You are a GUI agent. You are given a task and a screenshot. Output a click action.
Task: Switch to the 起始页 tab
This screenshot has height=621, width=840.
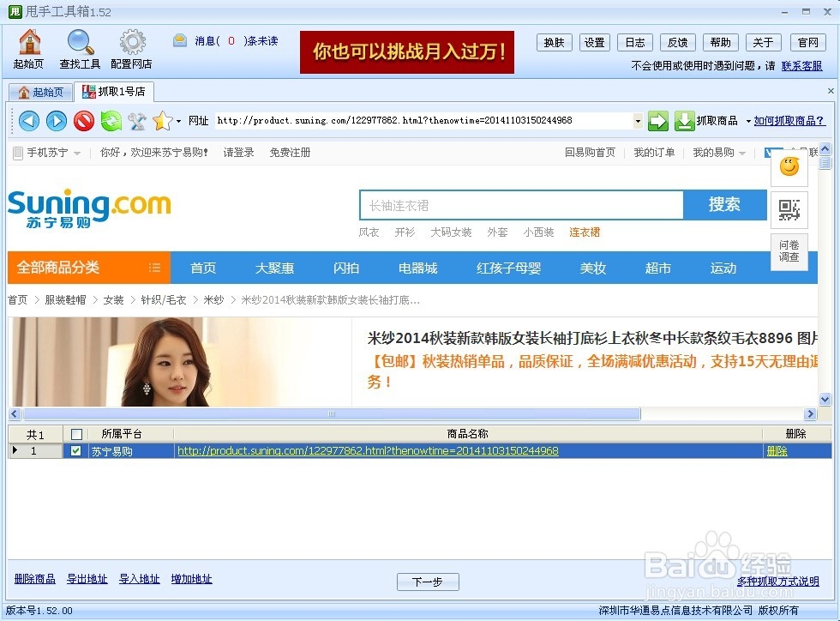click(x=41, y=93)
